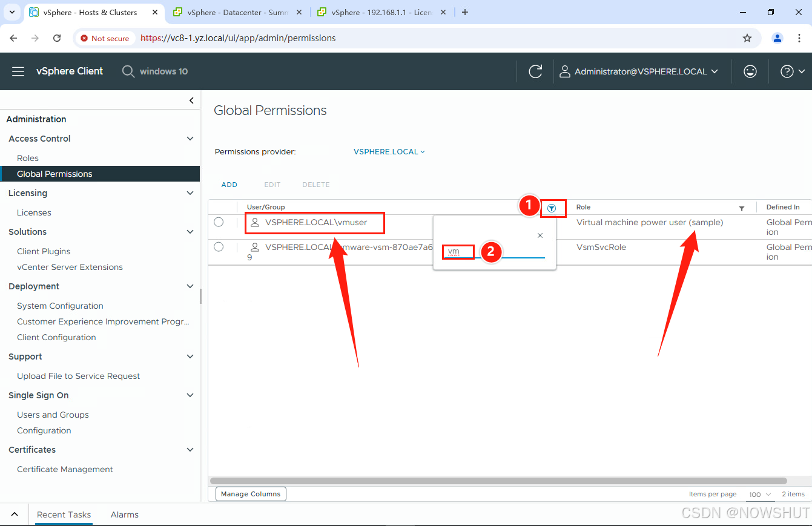Image resolution: width=812 pixels, height=526 pixels.
Task: Click the Not secure site indicator
Action: click(105, 38)
